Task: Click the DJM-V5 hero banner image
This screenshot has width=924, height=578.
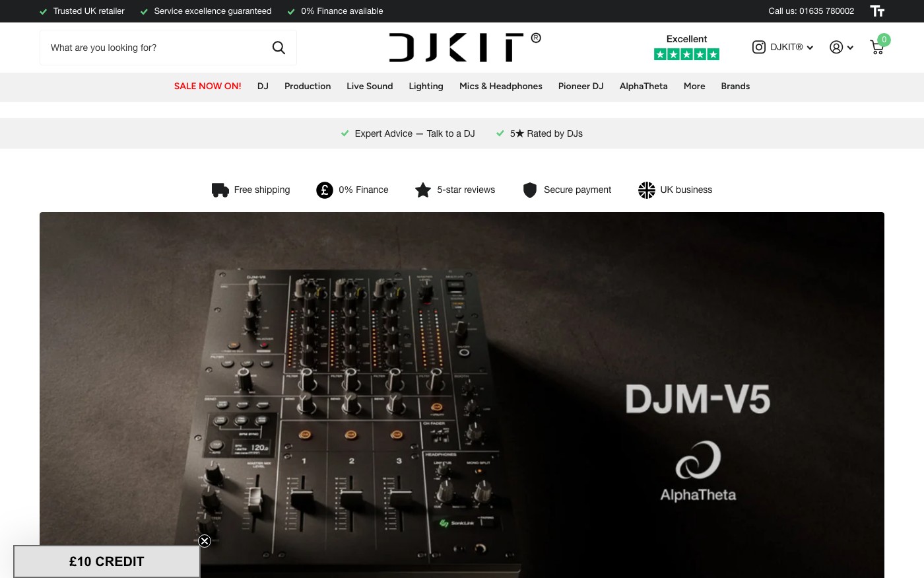Action: pyautogui.click(x=462, y=395)
